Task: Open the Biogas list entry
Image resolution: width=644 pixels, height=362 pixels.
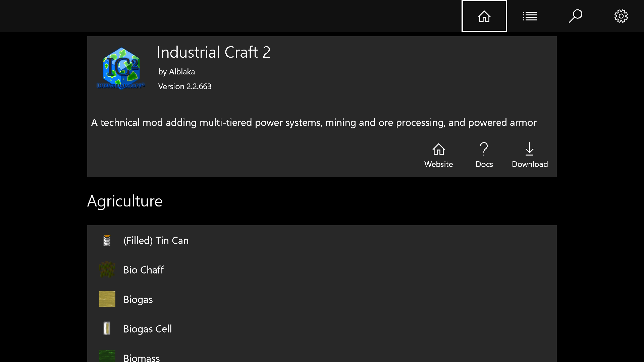Action: [138, 299]
